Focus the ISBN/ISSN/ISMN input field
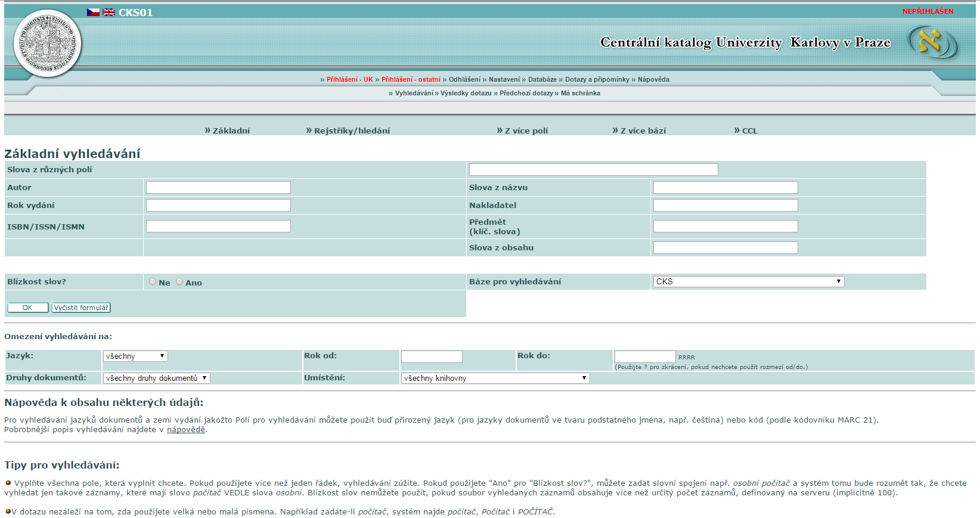Image resolution: width=980 pixels, height=518 pixels. click(218, 226)
